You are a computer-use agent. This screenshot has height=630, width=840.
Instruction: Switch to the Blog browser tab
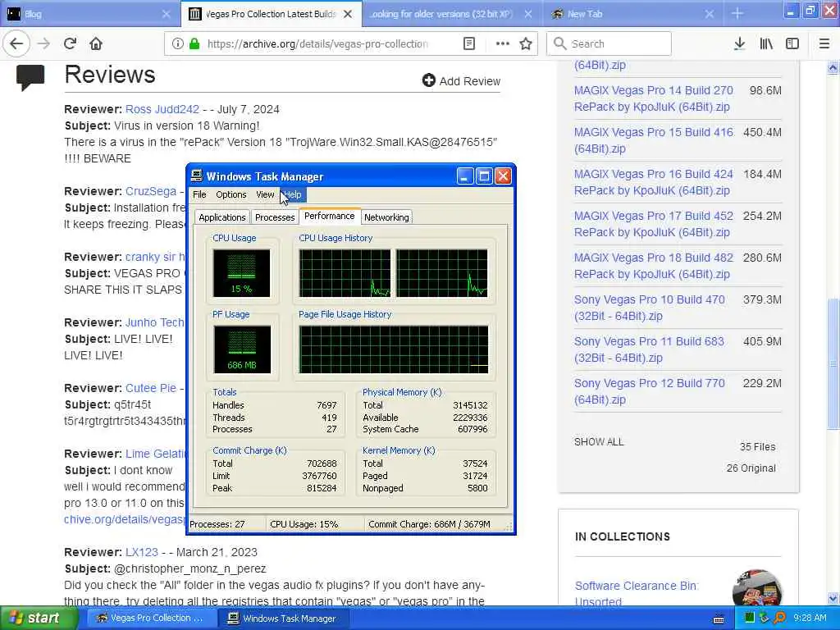(x=89, y=14)
